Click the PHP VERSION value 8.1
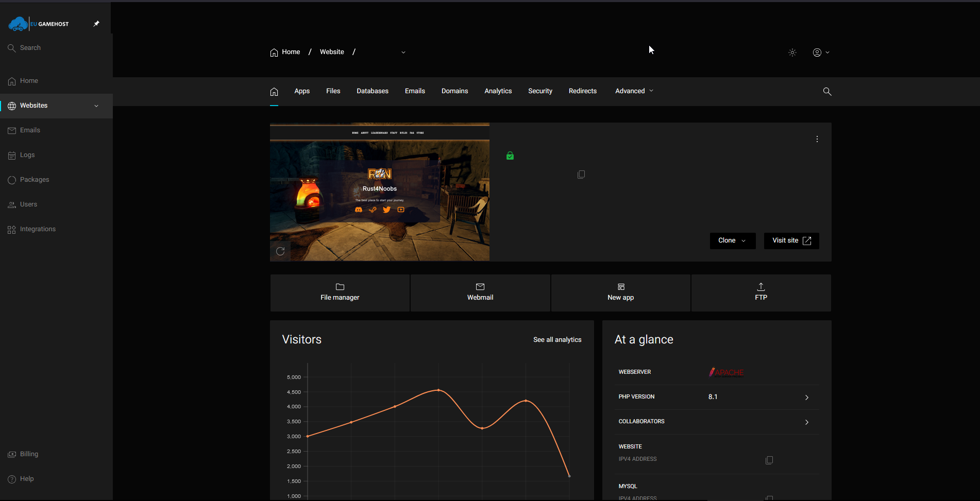Screen dimensions: 980x501 point(713,397)
